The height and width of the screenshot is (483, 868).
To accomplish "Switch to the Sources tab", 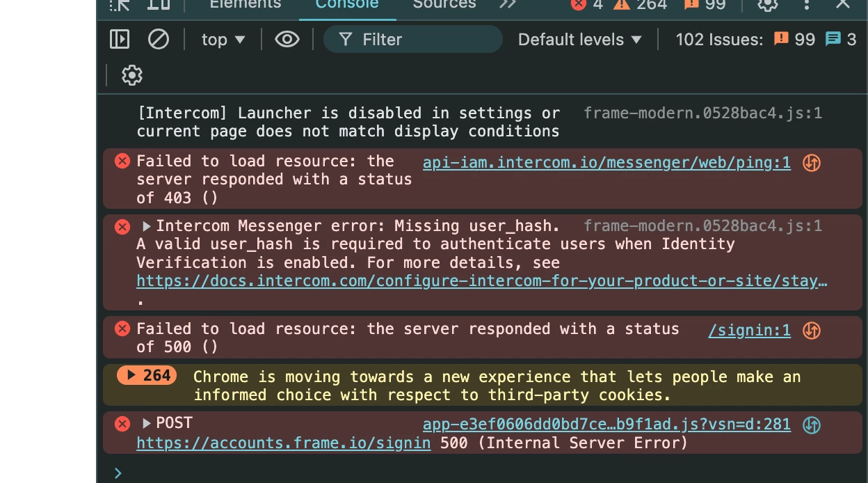I will click(x=444, y=4).
